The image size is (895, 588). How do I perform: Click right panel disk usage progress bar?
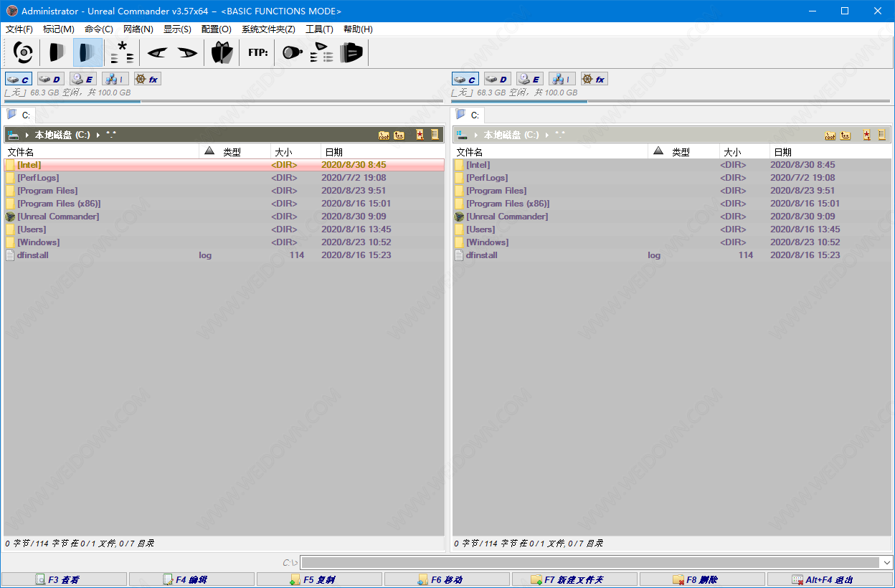[x=671, y=102]
